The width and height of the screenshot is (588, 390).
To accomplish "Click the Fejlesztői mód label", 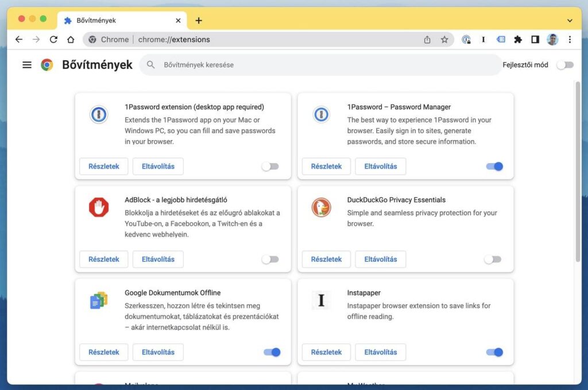I will tap(525, 65).
